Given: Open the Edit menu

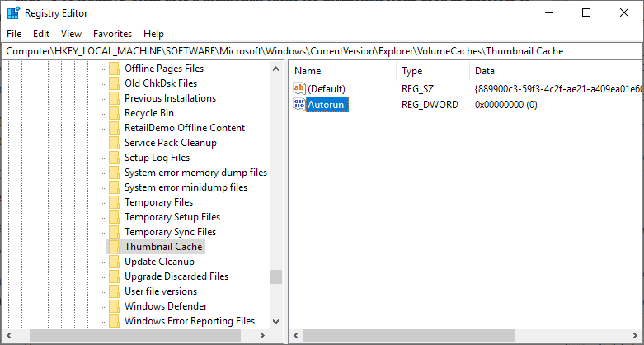Looking at the screenshot, I should [41, 34].
